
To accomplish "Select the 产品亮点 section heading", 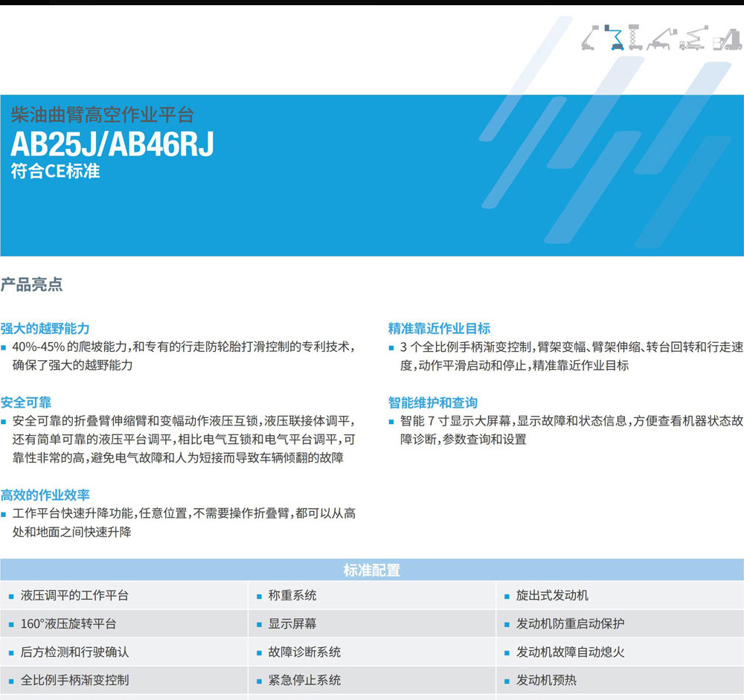I will pyautogui.click(x=31, y=284).
